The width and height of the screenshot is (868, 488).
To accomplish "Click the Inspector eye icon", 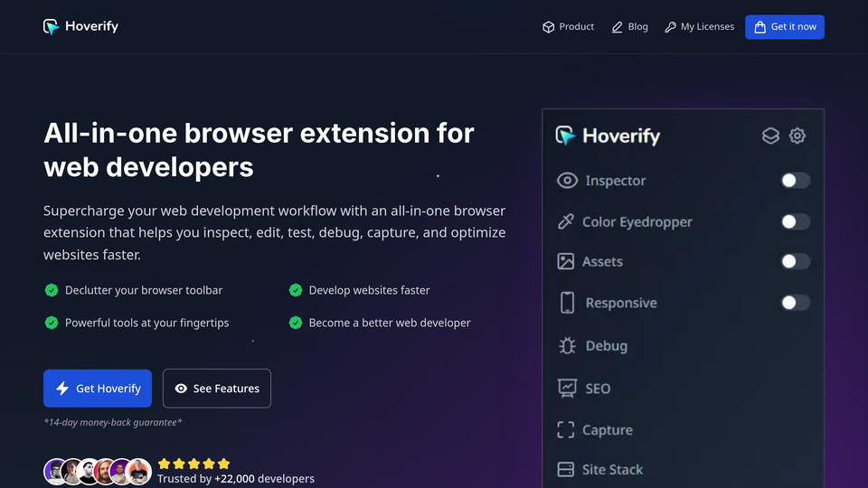I will 567,181.
